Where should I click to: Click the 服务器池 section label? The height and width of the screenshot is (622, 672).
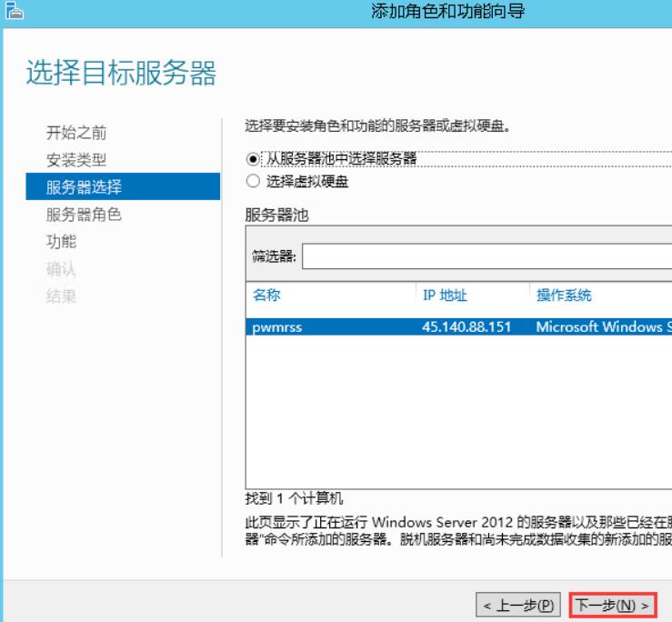coord(276,215)
